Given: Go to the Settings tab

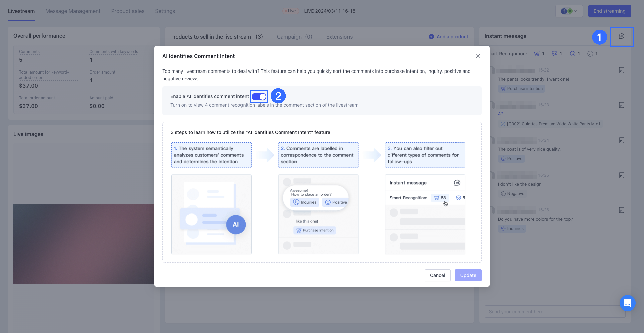Looking at the screenshot, I should (165, 11).
